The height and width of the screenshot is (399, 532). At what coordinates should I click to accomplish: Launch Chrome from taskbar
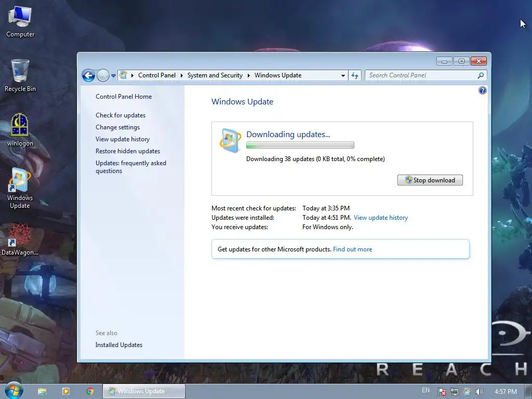coord(90,391)
